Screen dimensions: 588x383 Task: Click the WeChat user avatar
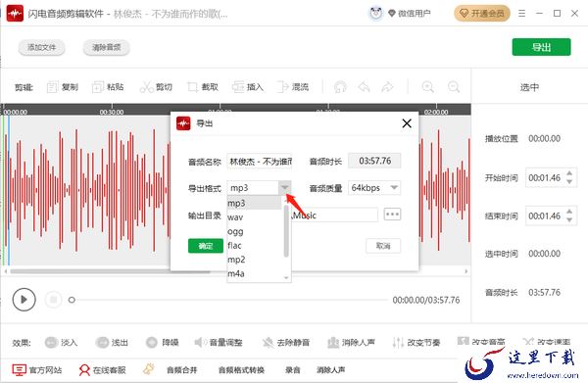(375, 14)
